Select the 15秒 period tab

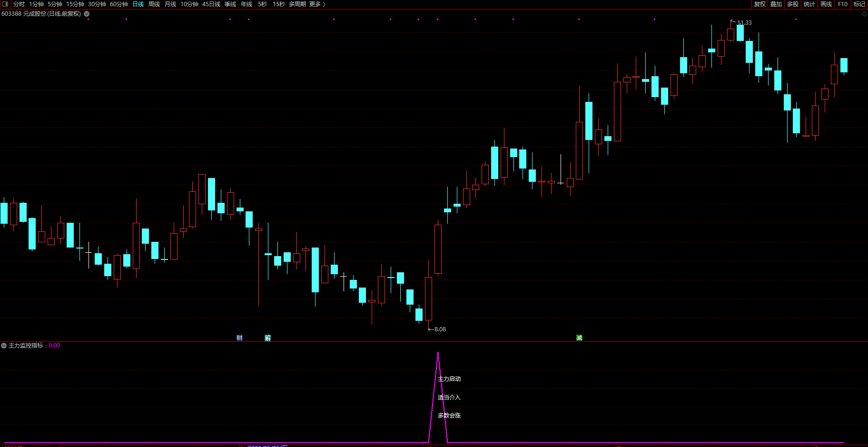click(x=279, y=4)
